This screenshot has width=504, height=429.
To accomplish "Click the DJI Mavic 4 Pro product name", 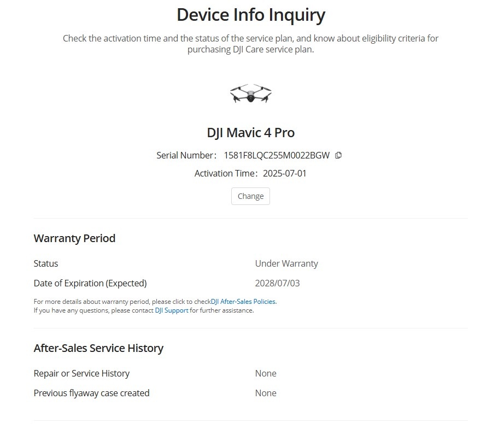I will pyautogui.click(x=250, y=132).
